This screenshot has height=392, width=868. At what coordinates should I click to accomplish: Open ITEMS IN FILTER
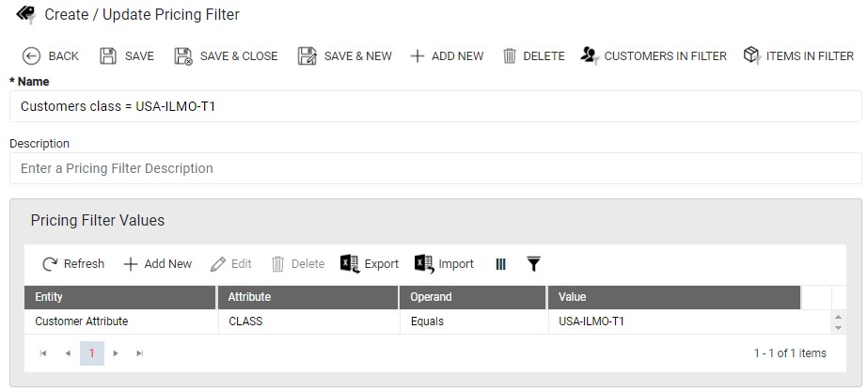pyautogui.click(x=798, y=55)
